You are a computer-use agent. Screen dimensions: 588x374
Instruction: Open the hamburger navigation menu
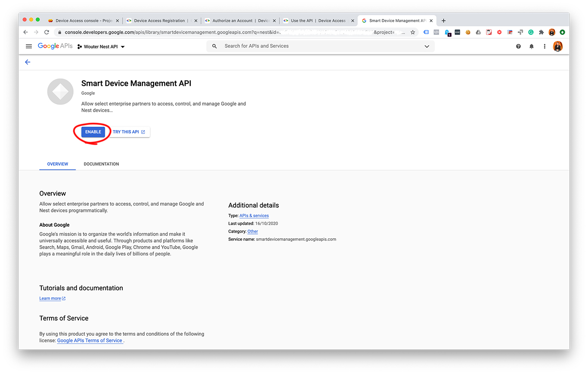click(29, 47)
